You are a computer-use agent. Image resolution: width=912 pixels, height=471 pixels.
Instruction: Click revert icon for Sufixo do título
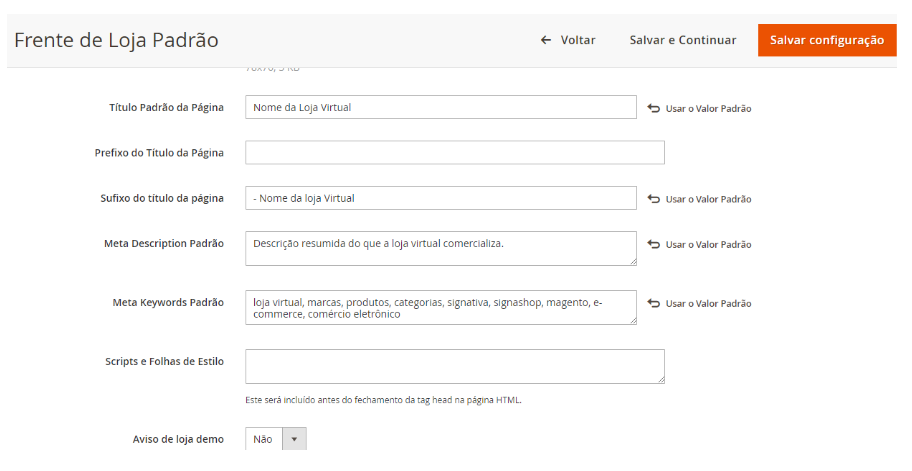click(x=654, y=199)
